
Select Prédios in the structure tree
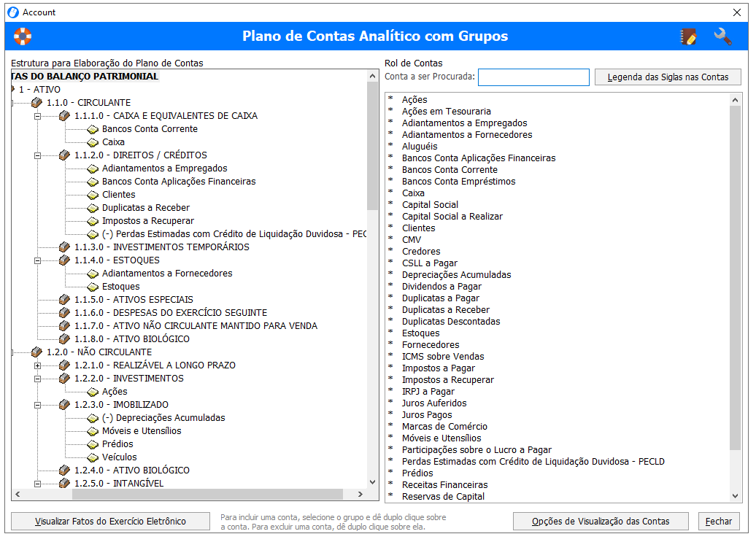117,444
